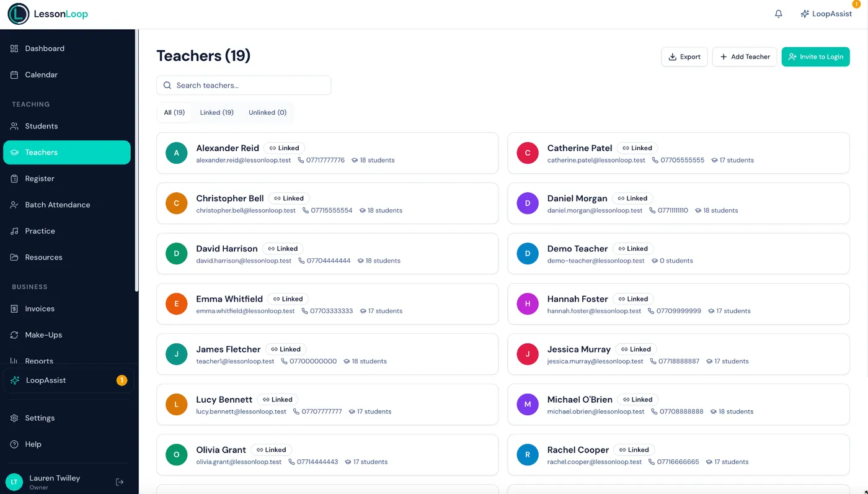Viewport: 868px width, 494px height.
Task: Switch to the Linked (19) filter tab
Action: [216, 112]
